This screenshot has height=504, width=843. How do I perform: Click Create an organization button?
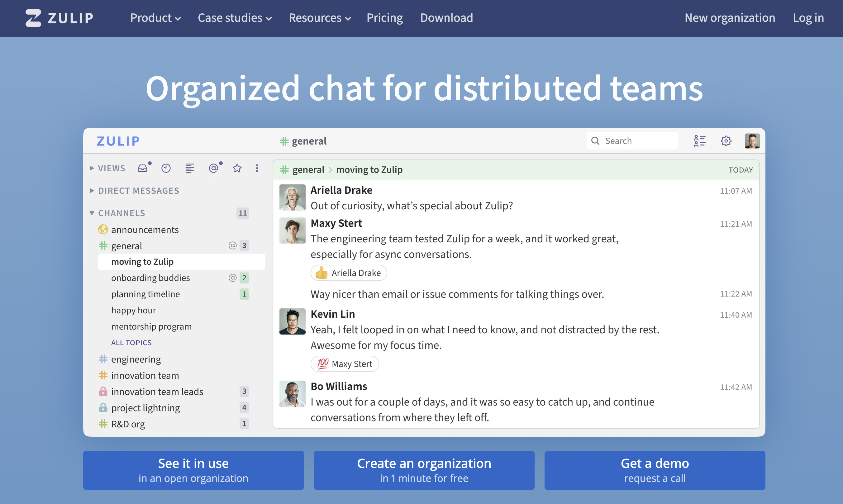click(x=424, y=470)
